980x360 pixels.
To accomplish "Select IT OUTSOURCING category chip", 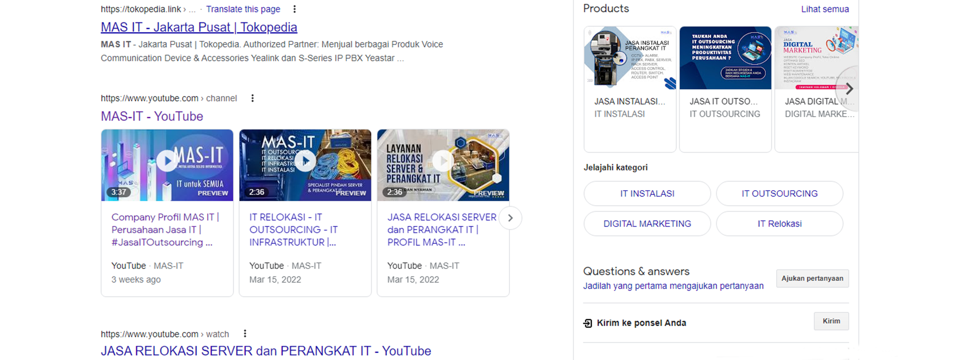I will [780, 193].
